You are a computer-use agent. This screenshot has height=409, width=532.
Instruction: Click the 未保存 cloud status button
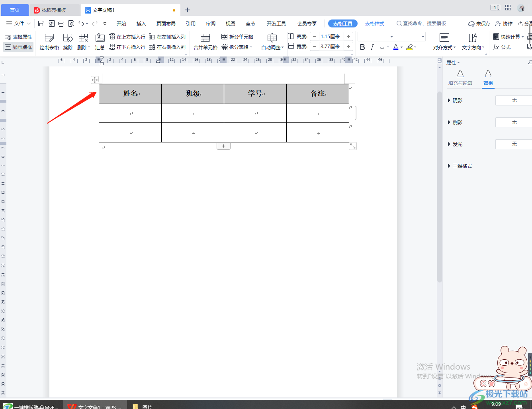pos(479,23)
